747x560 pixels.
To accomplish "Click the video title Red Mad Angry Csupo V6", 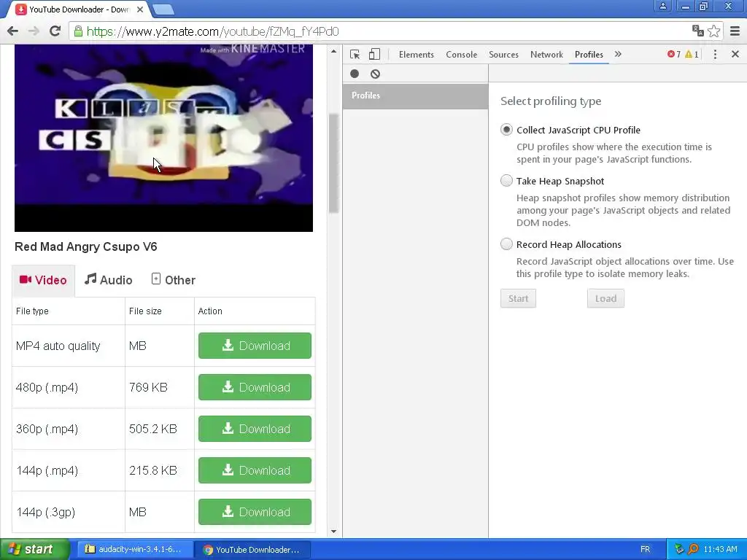I will pos(86,246).
